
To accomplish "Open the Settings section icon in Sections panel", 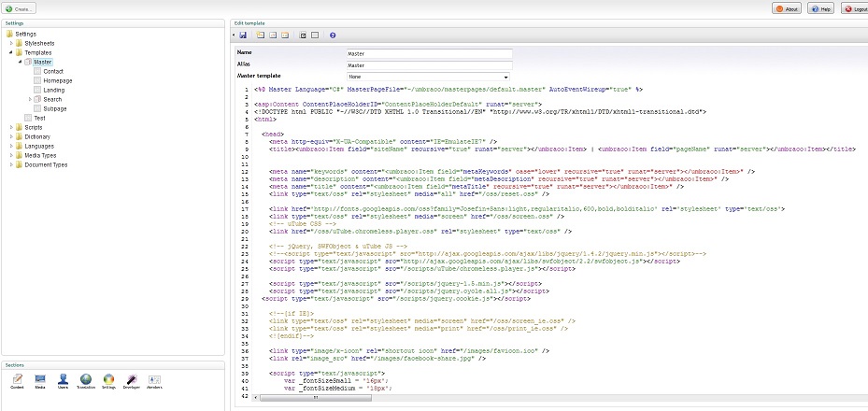I will coord(108,379).
